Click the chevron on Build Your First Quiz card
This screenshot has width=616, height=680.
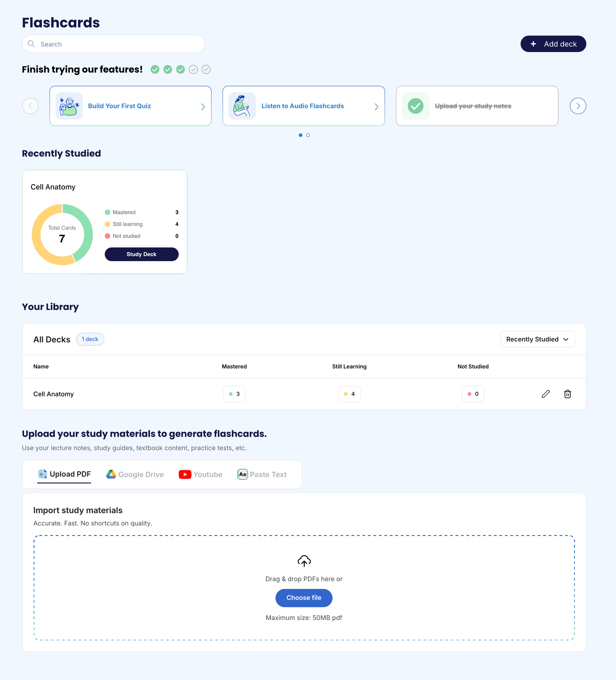point(203,107)
